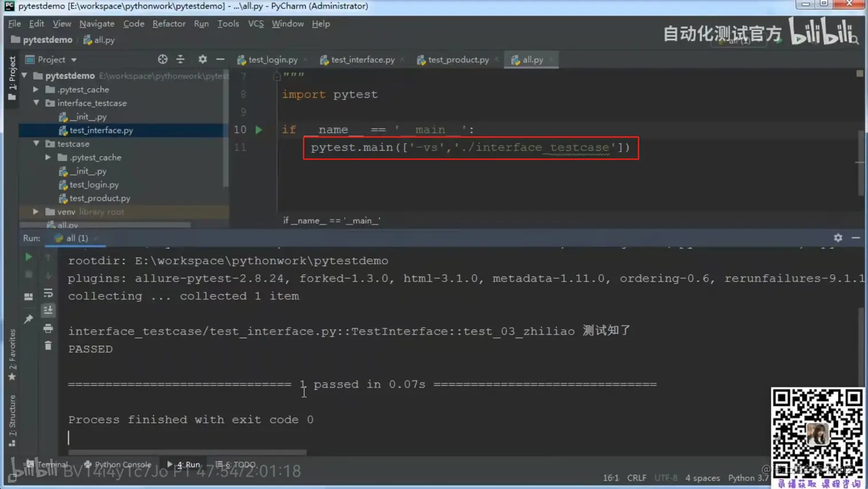The image size is (868, 489).
Task: Collapse the testcase folder
Action: (x=36, y=144)
